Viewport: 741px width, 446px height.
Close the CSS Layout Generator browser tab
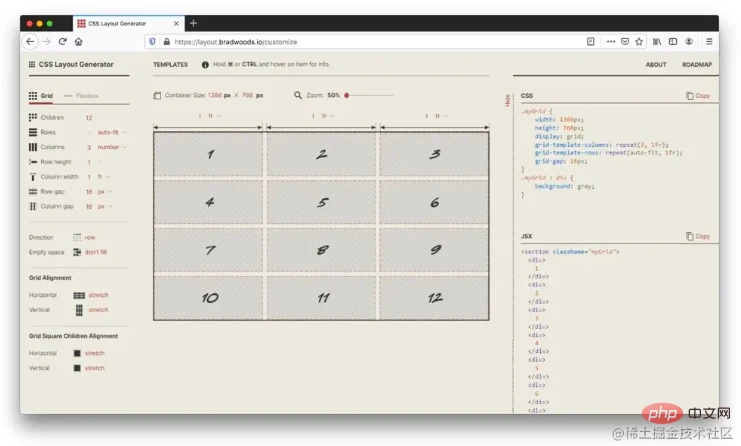[x=176, y=23]
